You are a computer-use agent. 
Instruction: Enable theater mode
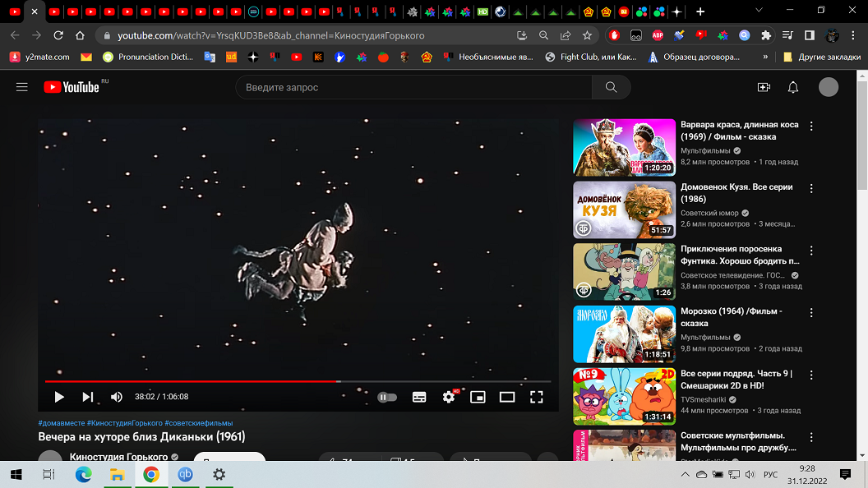click(x=507, y=397)
